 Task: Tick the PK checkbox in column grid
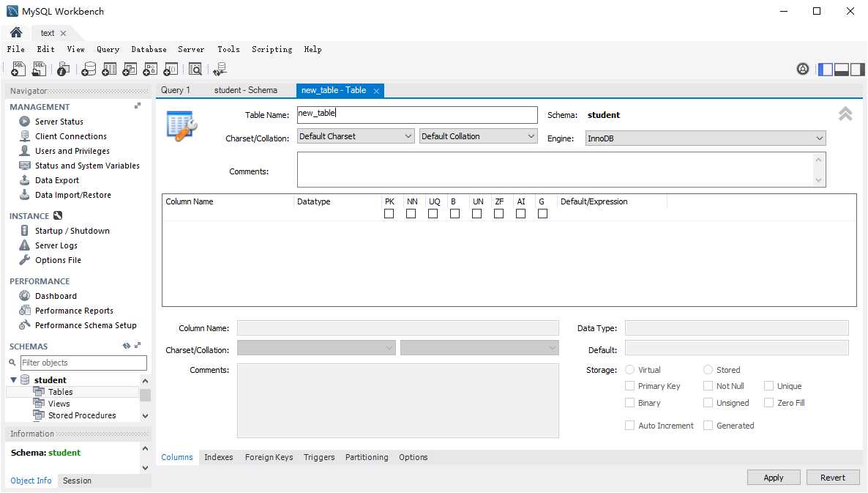[x=389, y=214]
